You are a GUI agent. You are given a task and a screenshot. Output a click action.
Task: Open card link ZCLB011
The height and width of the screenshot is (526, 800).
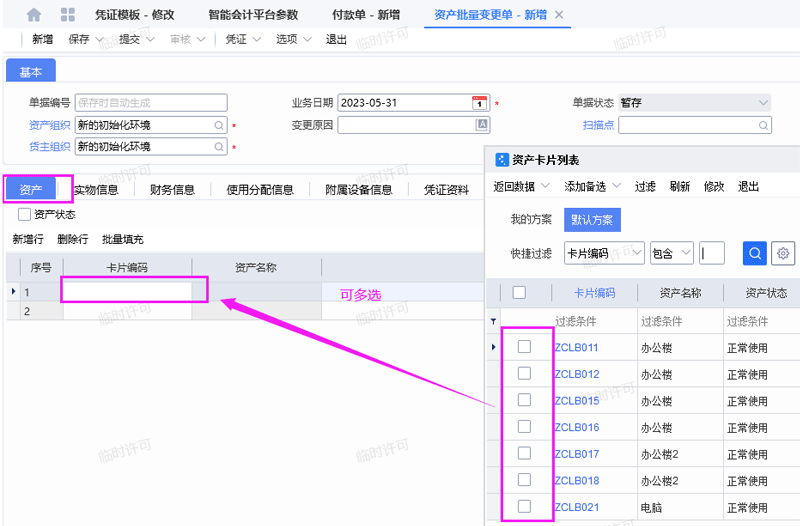(577, 347)
